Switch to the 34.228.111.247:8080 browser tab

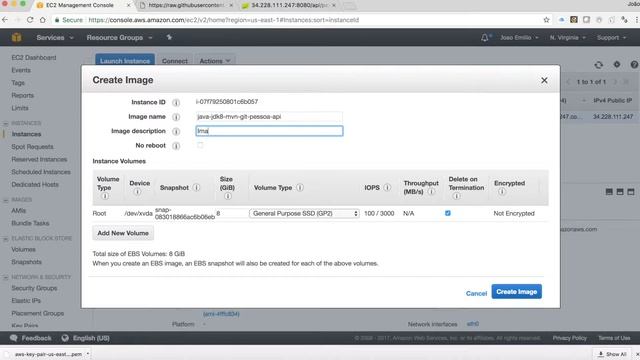(x=289, y=5)
